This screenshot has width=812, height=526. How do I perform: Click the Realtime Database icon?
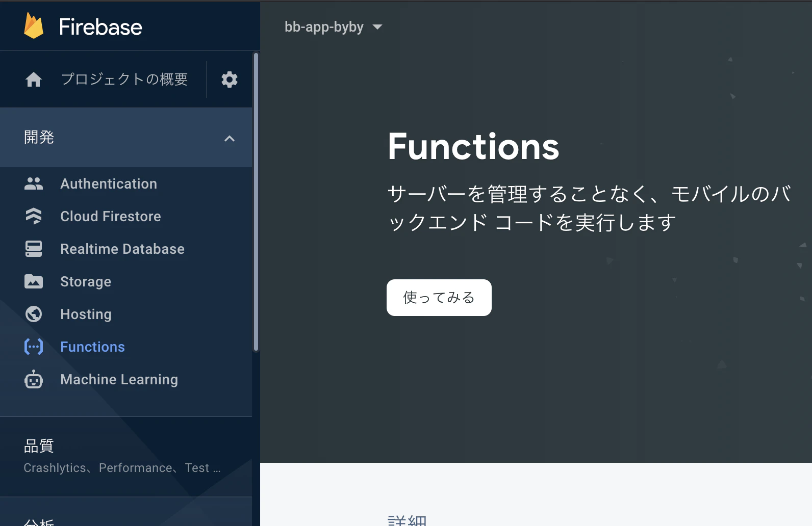[x=34, y=249]
